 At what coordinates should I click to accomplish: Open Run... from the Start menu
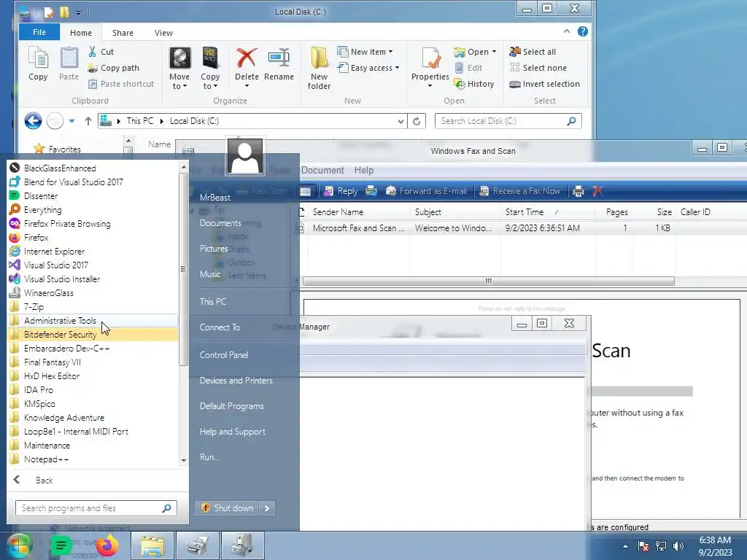(x=209, y=457)
